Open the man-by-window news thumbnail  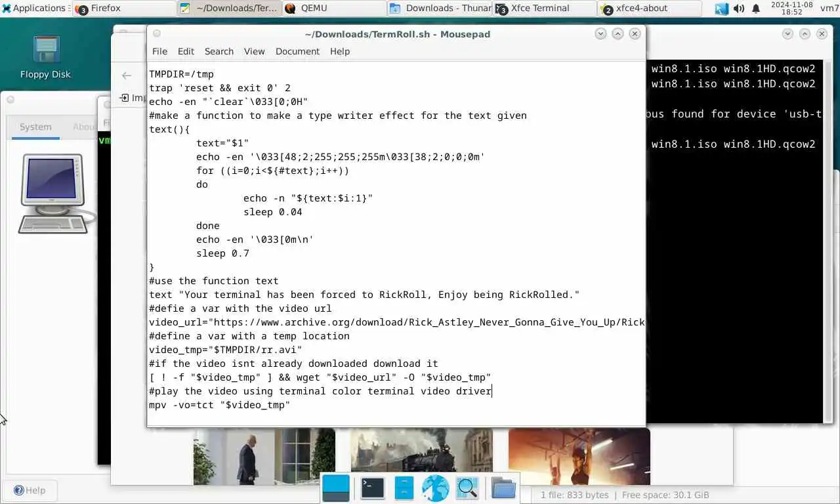coord(264,456)
